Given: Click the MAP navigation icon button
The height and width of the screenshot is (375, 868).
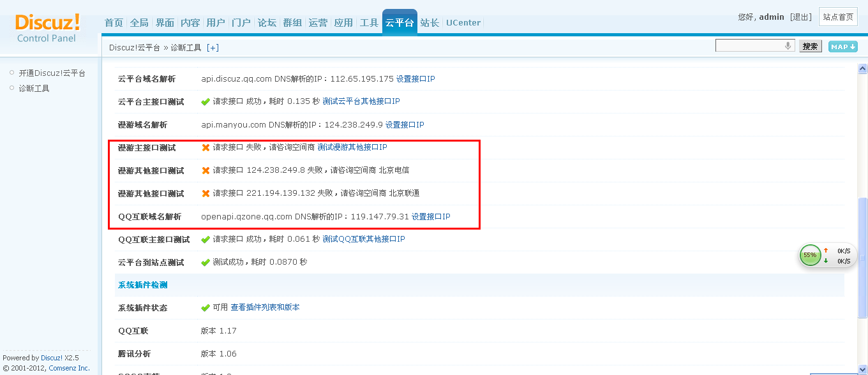Looking at the screenshot, I should pos(842,47).
